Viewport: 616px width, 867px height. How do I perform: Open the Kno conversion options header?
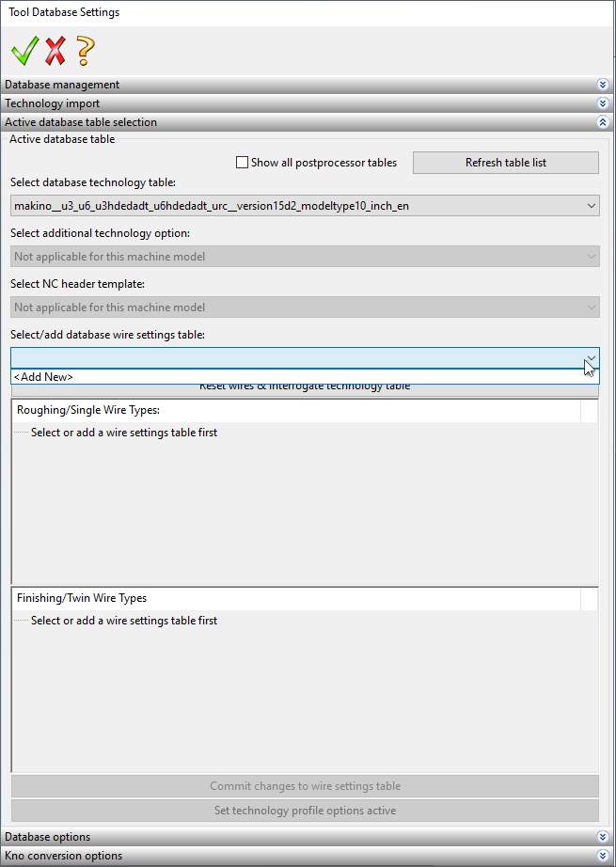click(x=307, y=856)
